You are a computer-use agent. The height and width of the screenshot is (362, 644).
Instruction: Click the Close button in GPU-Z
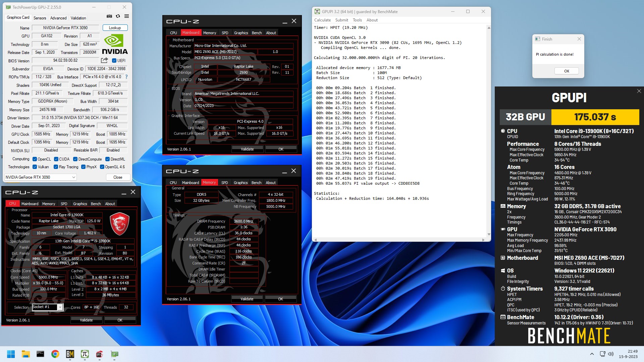(x=118, y=177)
